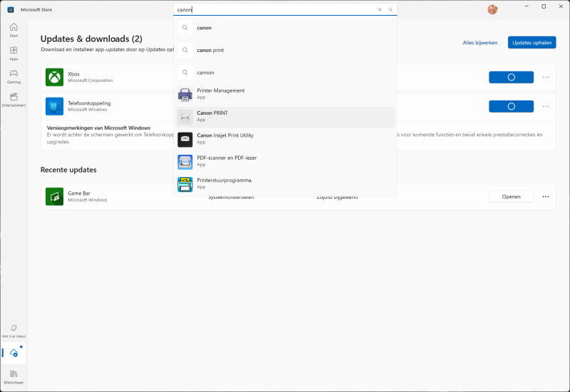
Task: Open more options for Xbox update
Action: [x=546, y=77]
